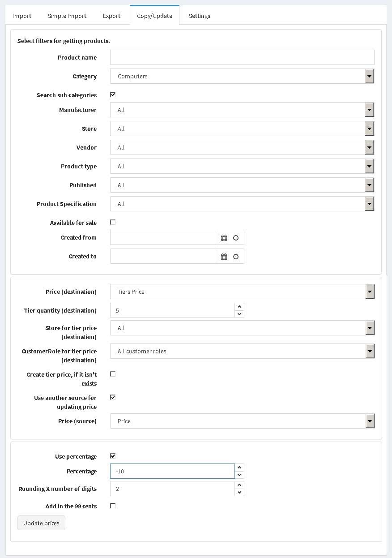
Task: Increase Tier quantity with up arrow
Action: point(239,307)
